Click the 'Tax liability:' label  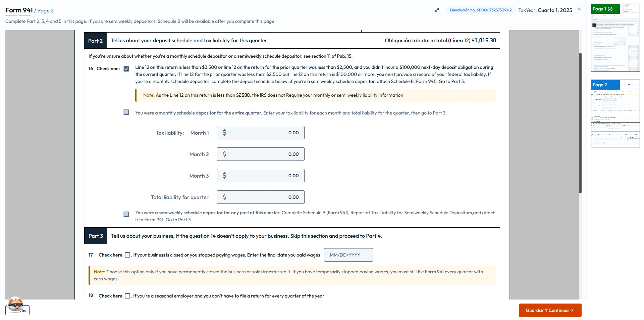click(x=170, y=133)
